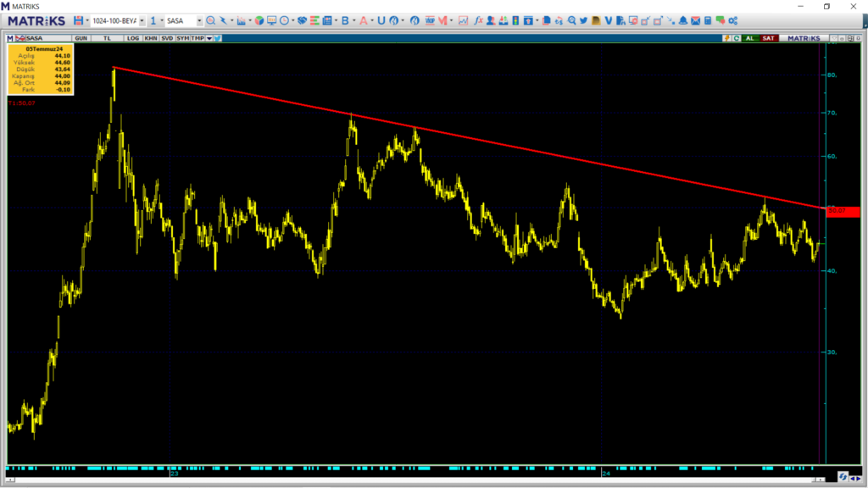This screenshot has width=868, height=488.
Task: Toggle the SVD chart option
Action: point(167,38)
